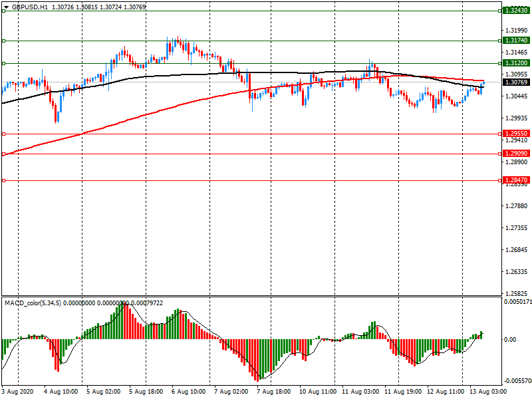Click the 1.31465 price scale value
The image size is (532, 399).
[517, 53]
